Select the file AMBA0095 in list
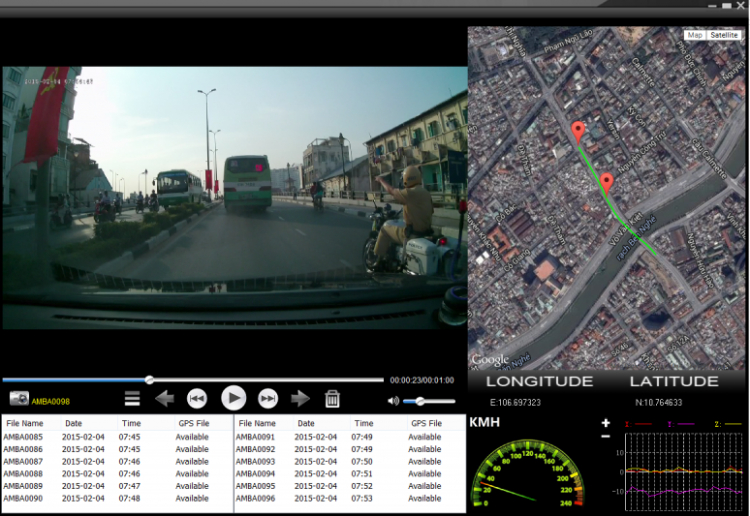Screen dimensions: 750x516 349,486
